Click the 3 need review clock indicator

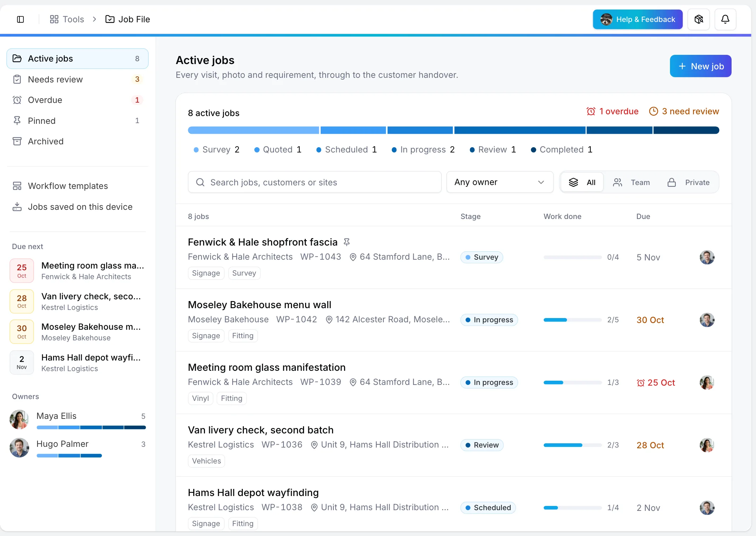(x=684, y=111)
